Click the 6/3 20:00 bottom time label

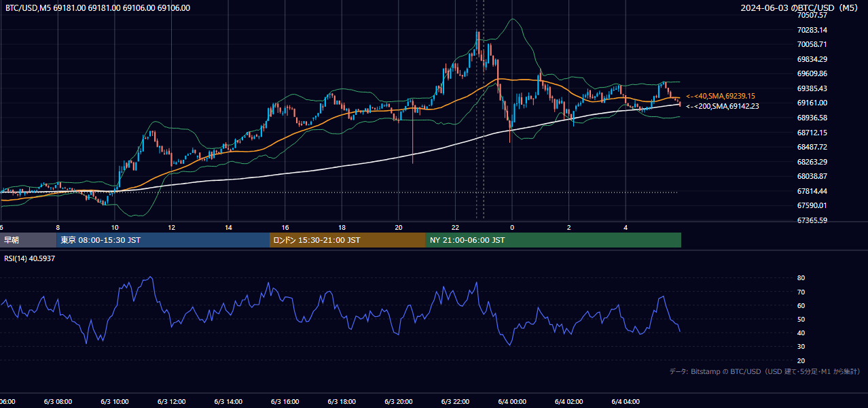(399, 402)
